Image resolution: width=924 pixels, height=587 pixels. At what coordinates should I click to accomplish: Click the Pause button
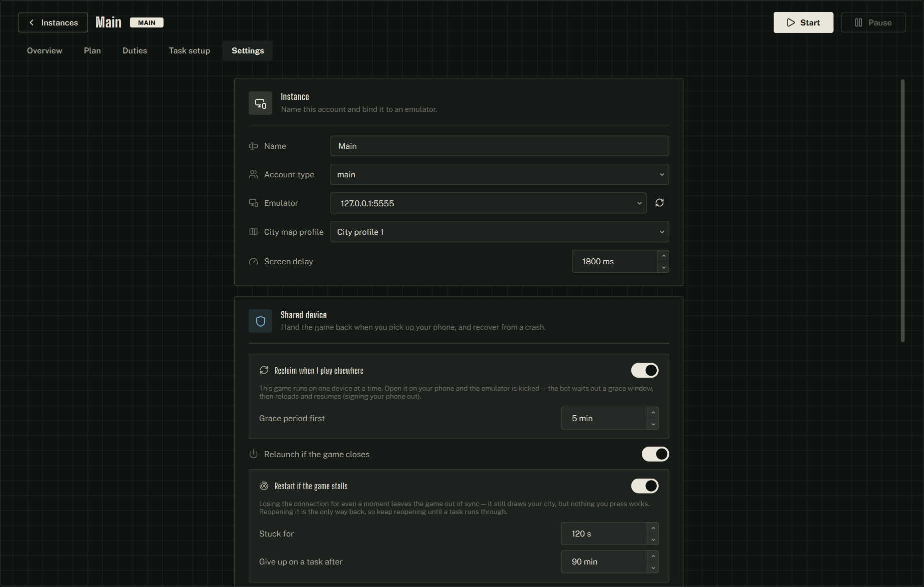click(873, 22)
